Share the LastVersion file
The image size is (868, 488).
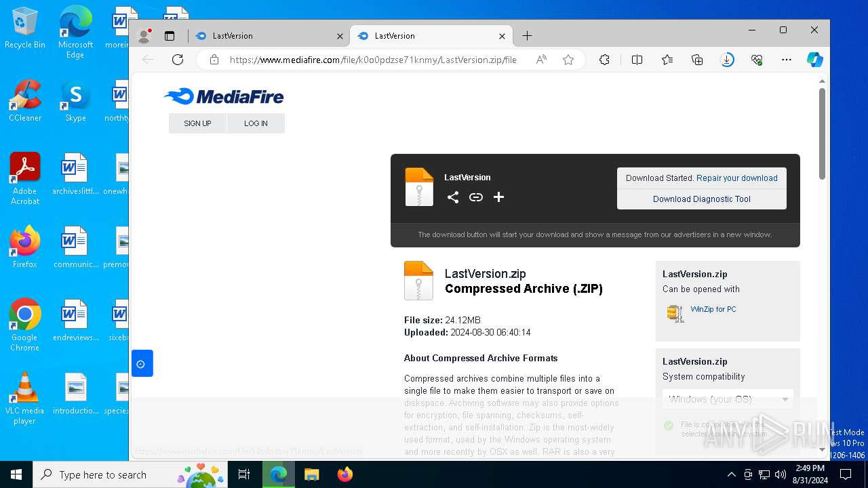[x=453, y=197]
